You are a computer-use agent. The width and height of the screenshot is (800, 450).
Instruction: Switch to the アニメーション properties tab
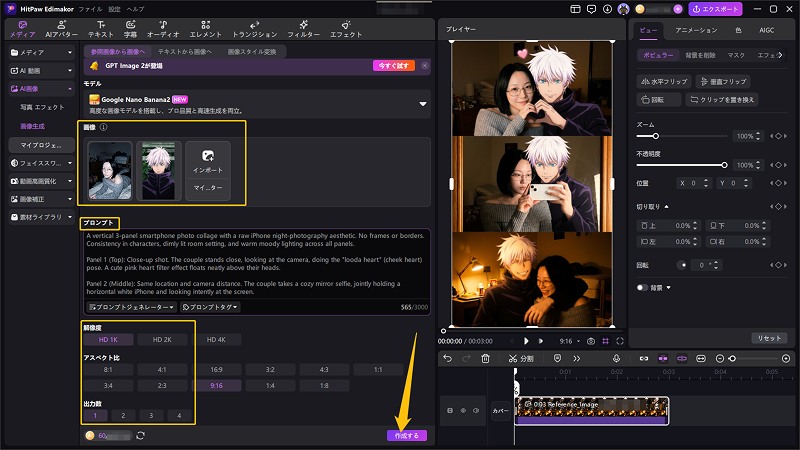[x=696, y=30]
